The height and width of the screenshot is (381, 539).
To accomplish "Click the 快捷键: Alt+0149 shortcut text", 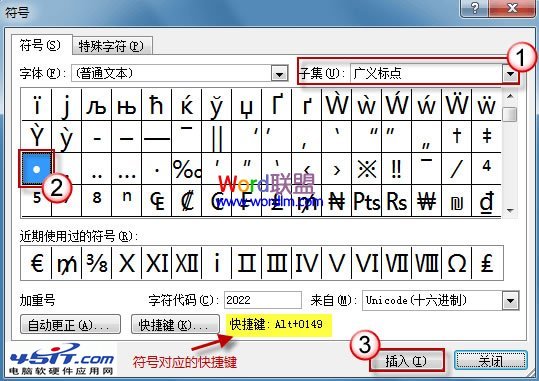I will (276, 324).
